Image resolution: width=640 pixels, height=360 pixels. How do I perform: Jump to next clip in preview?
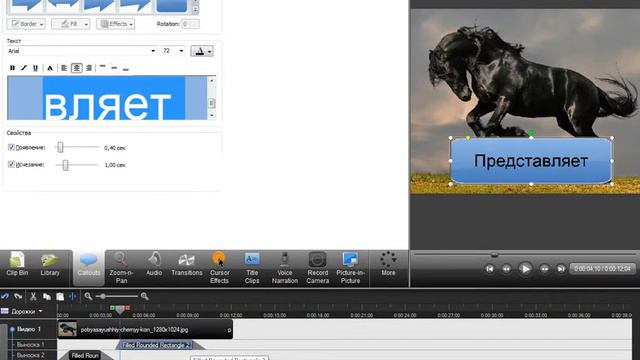(x=561, y=269)
